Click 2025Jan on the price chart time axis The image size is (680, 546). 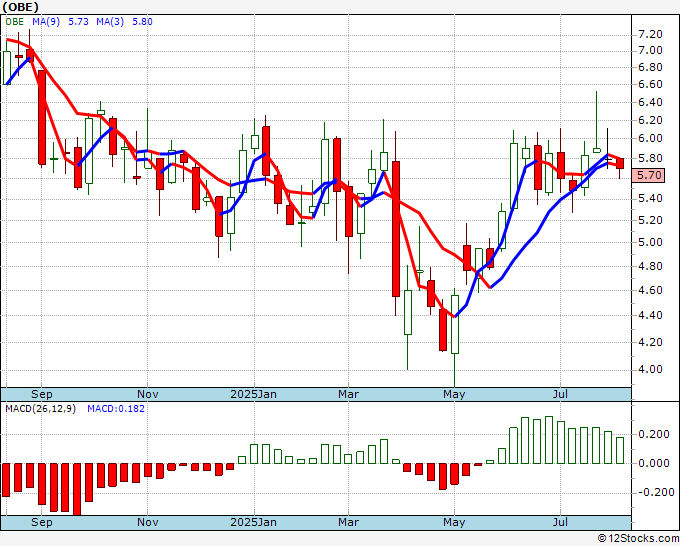253,394
